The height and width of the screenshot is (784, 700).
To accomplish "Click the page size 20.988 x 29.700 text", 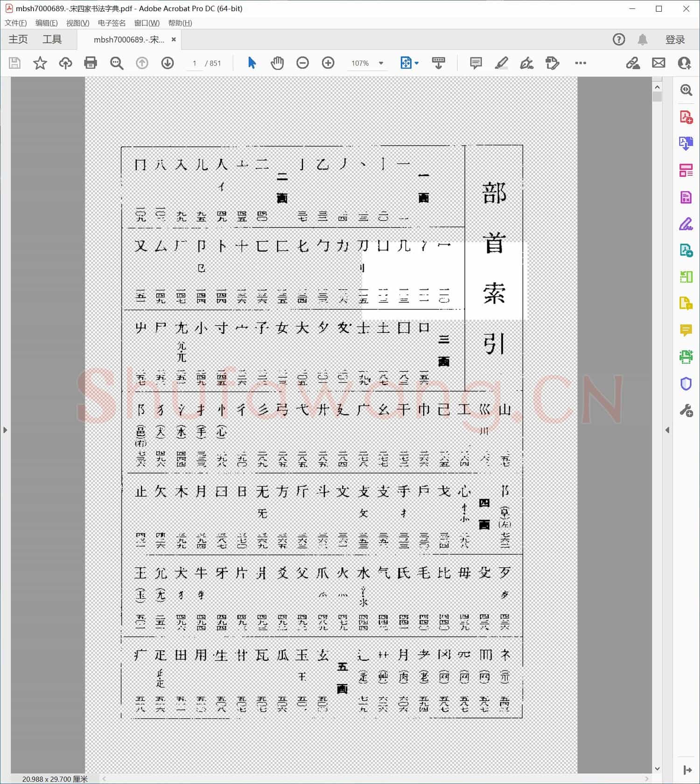I will (x=55, y=779).
